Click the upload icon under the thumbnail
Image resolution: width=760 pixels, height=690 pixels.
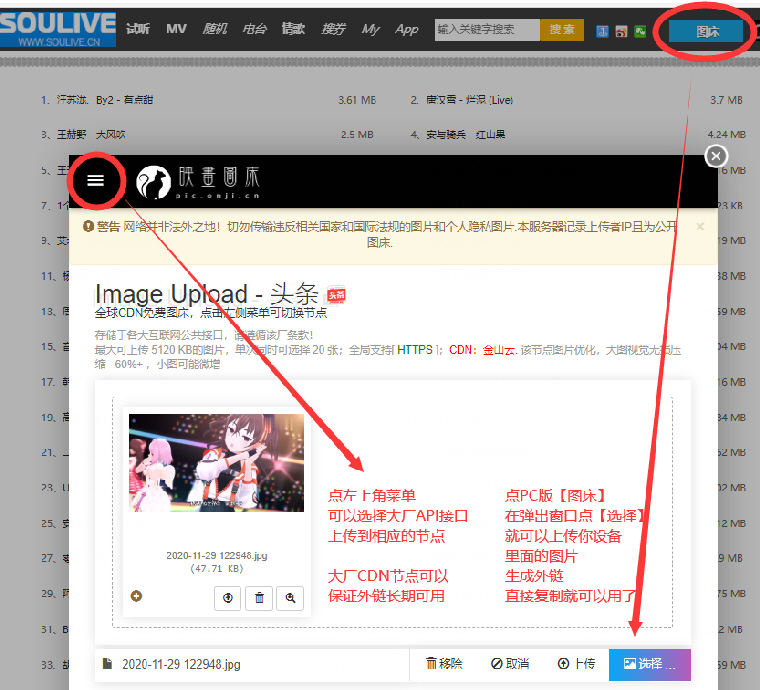pos(228,597)
